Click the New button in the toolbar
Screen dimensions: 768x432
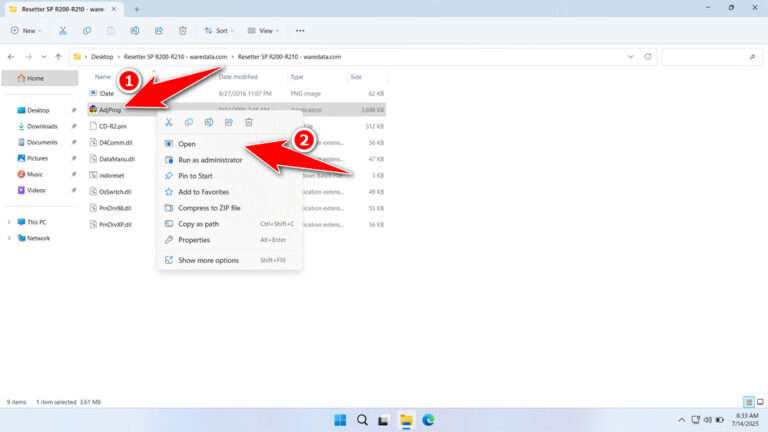[x=25, y=31]
